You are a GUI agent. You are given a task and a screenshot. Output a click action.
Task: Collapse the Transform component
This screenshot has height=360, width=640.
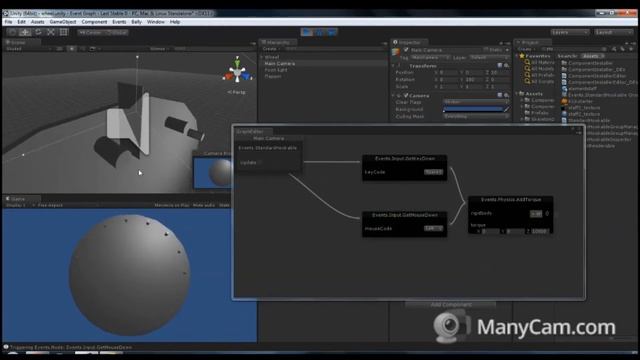394,65
